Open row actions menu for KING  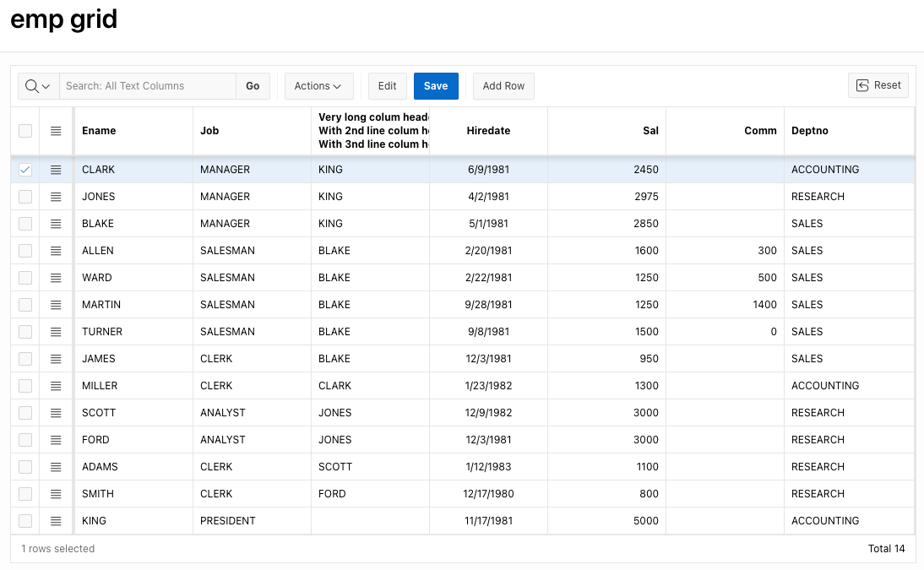[56, 521]
